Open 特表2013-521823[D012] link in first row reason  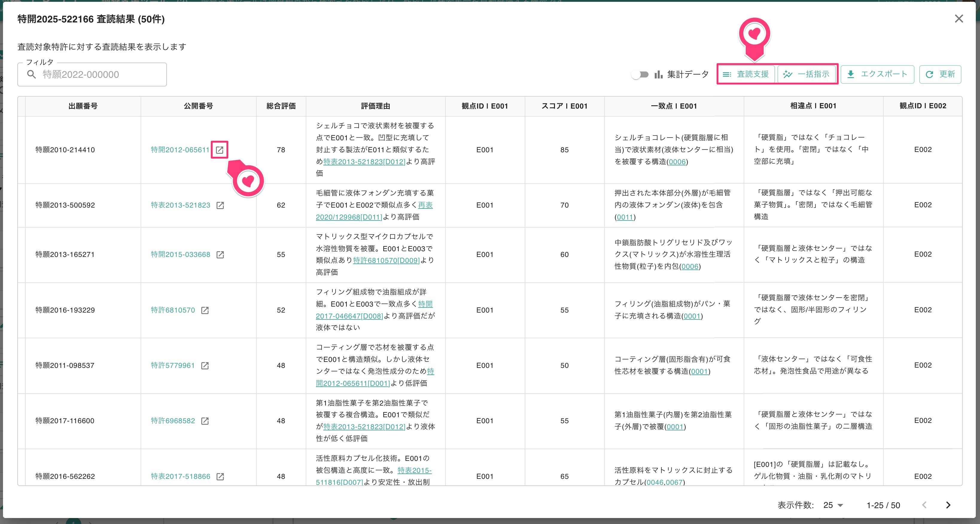(x=364, y=162)
